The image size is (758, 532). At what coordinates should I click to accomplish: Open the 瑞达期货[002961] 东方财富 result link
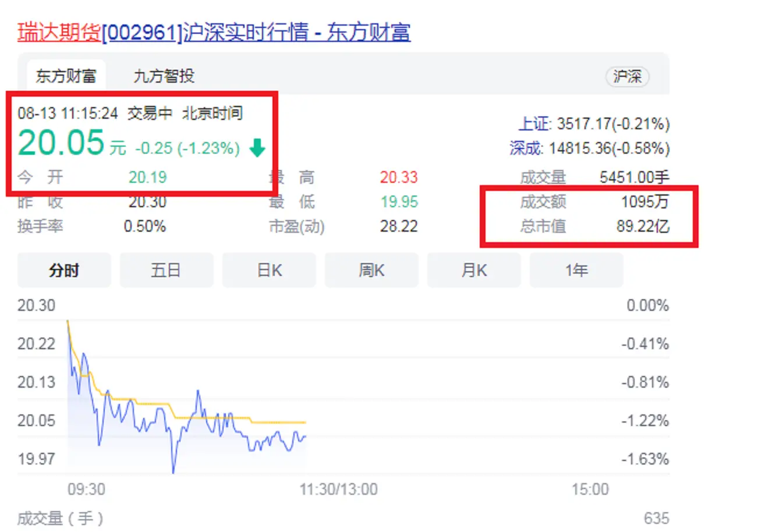click(214, 32)
